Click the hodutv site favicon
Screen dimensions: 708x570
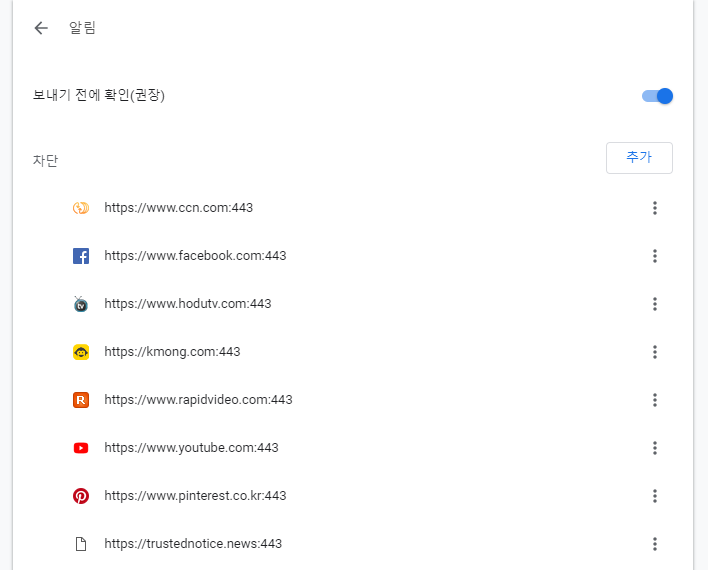coord(81,304)
